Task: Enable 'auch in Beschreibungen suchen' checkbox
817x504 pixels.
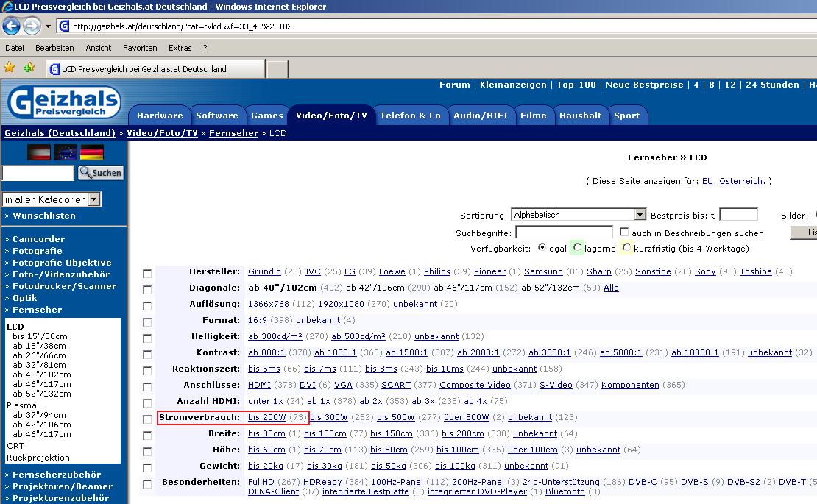Action: [623, 232]
